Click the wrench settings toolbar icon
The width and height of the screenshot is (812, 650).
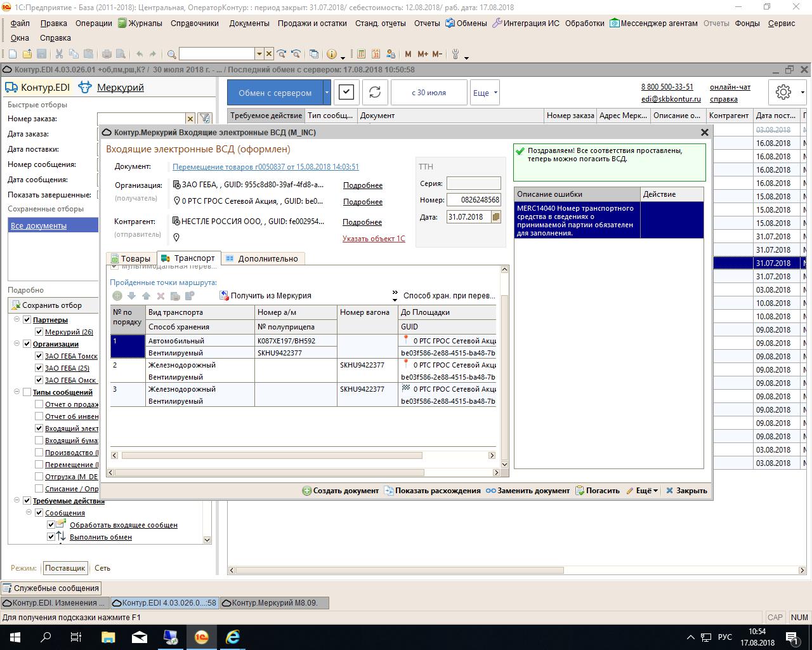[x=455, y=54]
